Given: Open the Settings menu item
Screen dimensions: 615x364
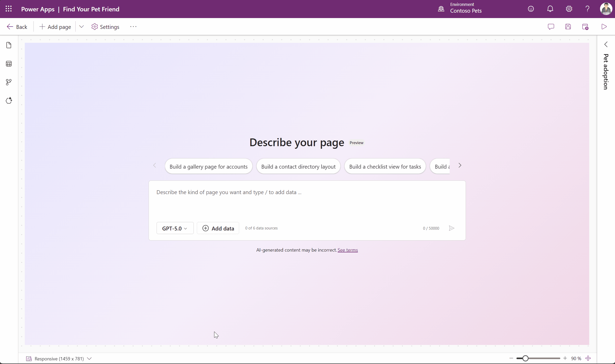Looking at the screenshot, I should (105, 27).
